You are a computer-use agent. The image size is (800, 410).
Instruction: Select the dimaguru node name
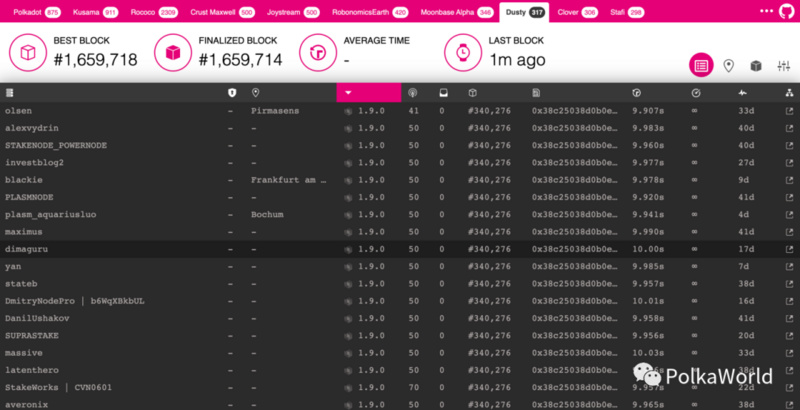26,249
